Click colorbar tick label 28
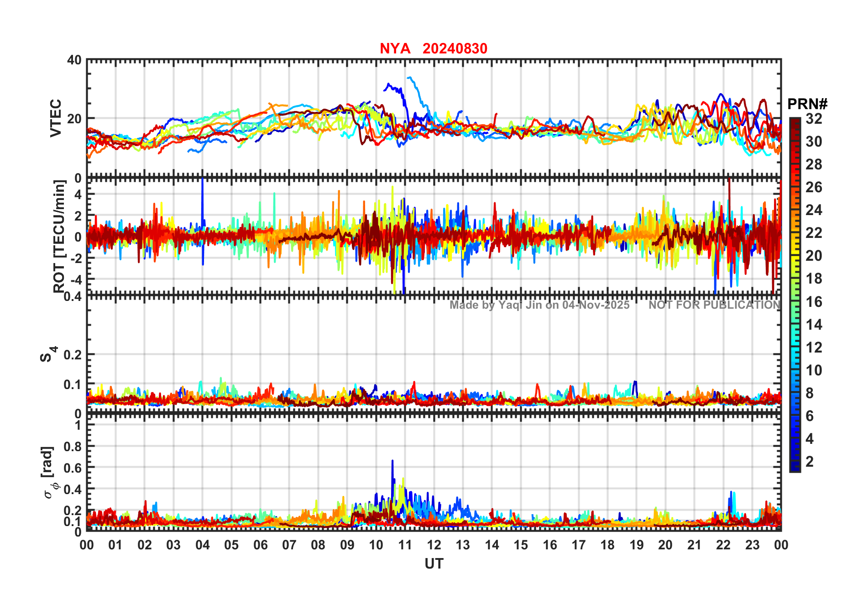 tap(814, 164)
